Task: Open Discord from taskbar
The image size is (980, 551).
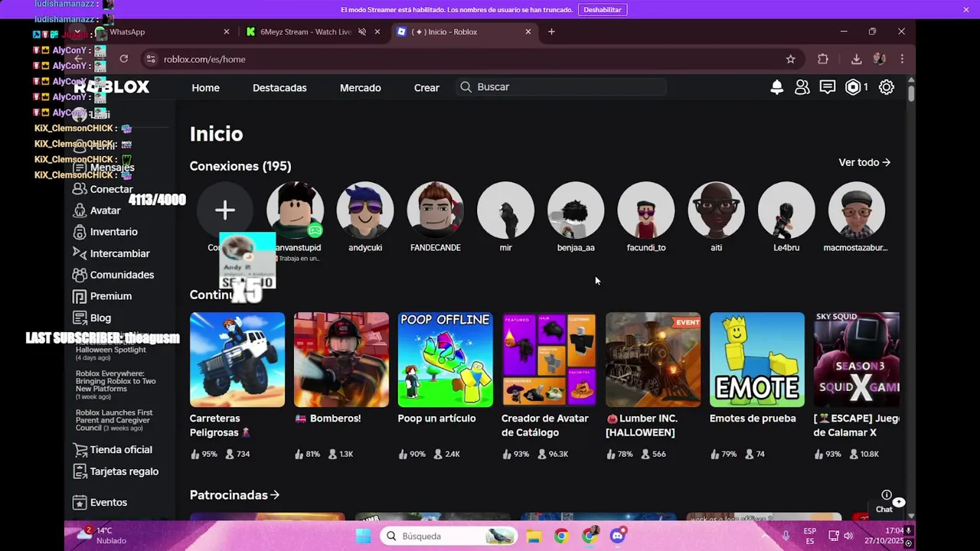Action: pos(618,536)
